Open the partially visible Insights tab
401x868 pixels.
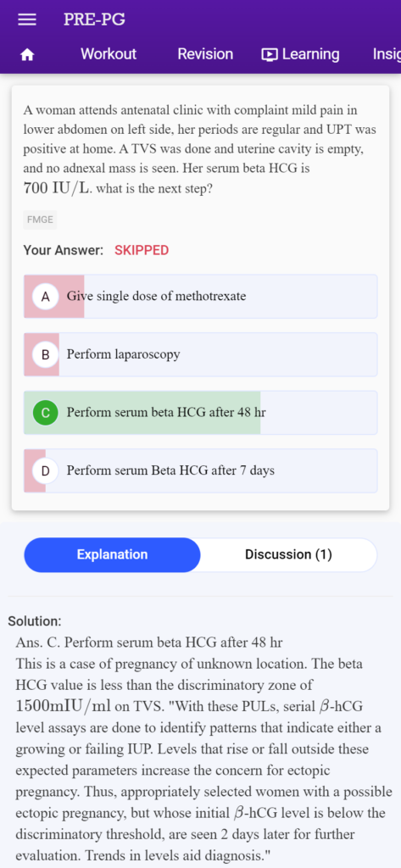(x=387, y=54)
